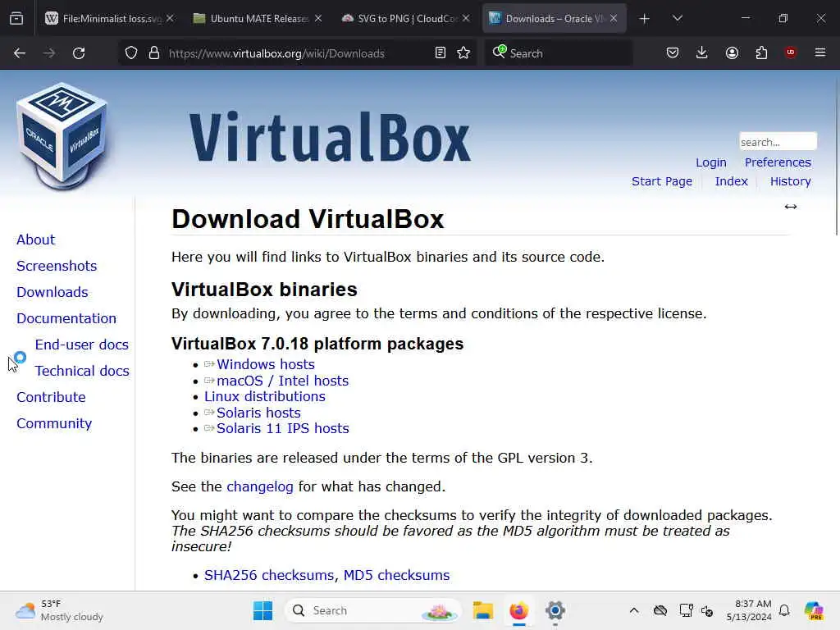Image resolution: width=840 pixels, height=630 pixels.
Task: Open notification bell in taskbar
Action: 784,610
